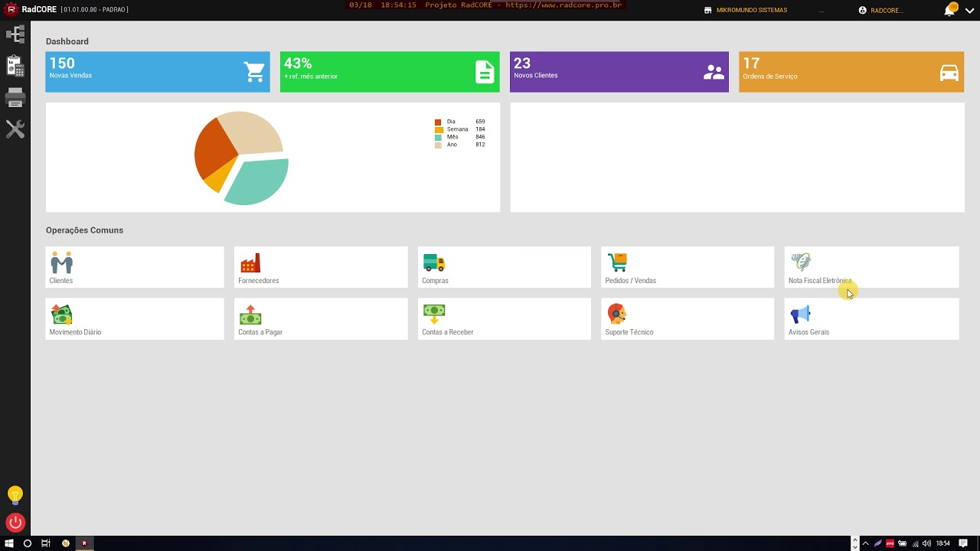Expand the top-right chevron dropdown
Image resolution: width=980 pixels, height=551 pixels.
pyautogui.click(x=970, y=11)
